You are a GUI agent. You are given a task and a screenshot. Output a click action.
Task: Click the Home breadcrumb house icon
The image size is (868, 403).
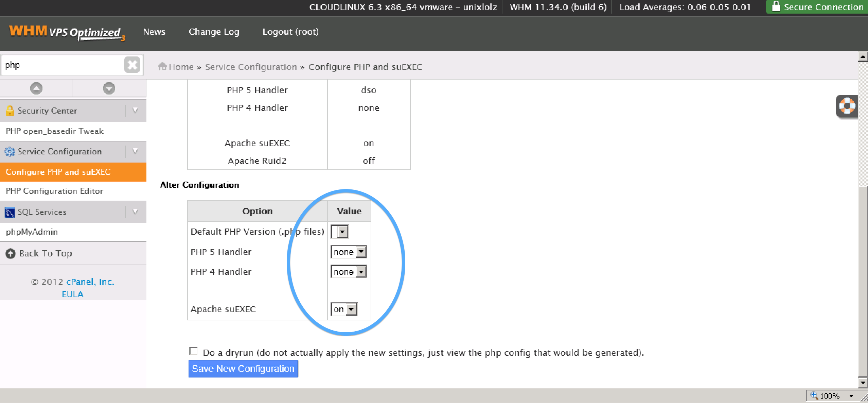click(x=162, y=67)
